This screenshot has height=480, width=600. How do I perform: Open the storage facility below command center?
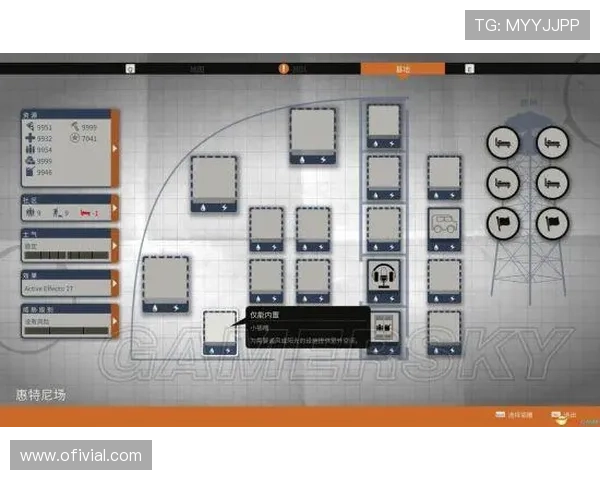tap(383, 330)
